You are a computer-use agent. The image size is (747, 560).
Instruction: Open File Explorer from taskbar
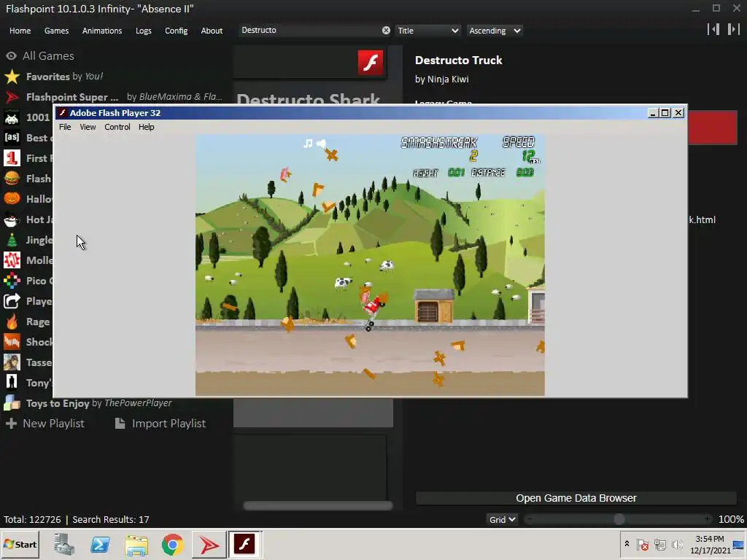[x=136, y=545]
